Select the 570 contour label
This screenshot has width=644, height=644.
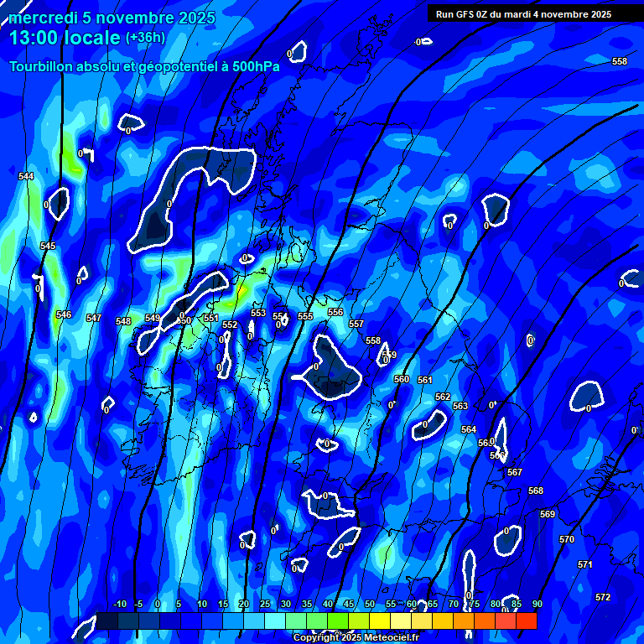pos(567,539)
